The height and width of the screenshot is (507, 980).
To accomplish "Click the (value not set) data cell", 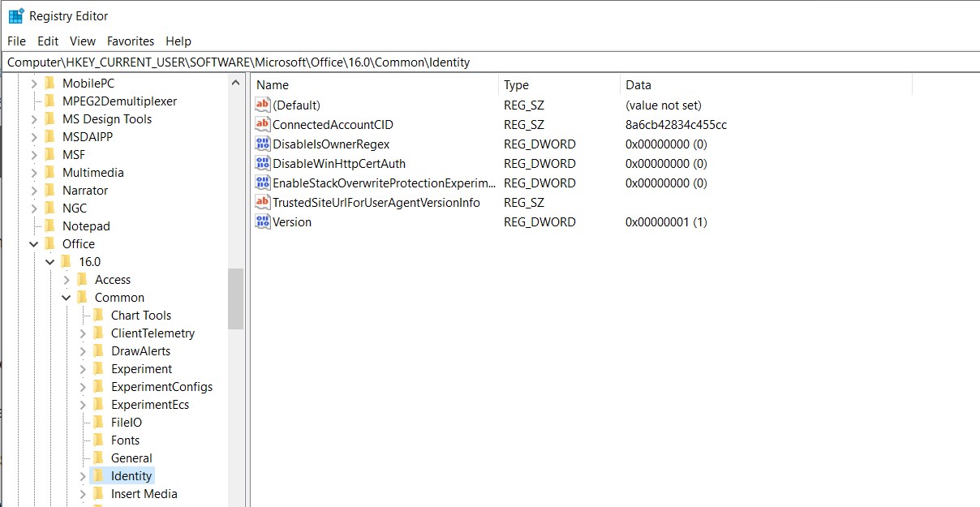I will (x=664, y=105).
